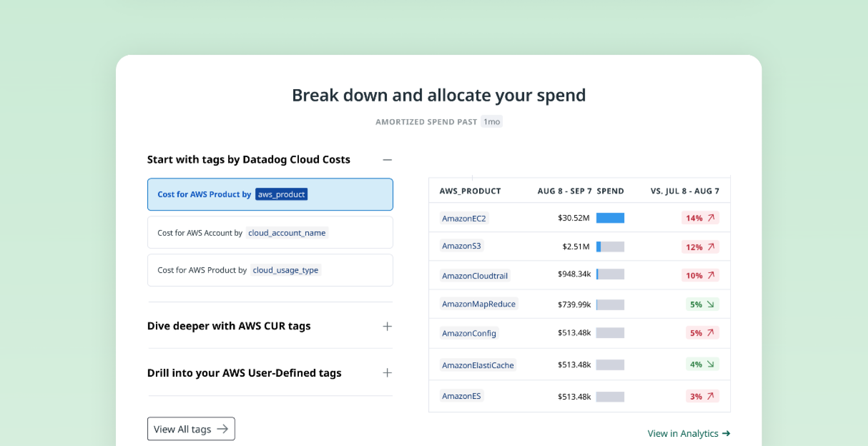The width and height of the screenshot is (868, 446).
Task: Click the AmazonMapReduce product tag
Action: click(x=478, y=304)
